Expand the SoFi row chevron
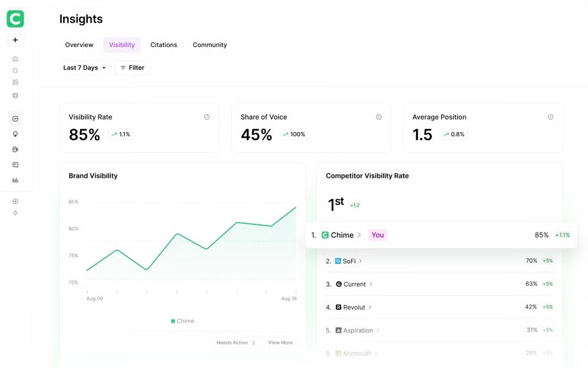The height and width of the screenshot is (368, 588). tap(361, 261)
